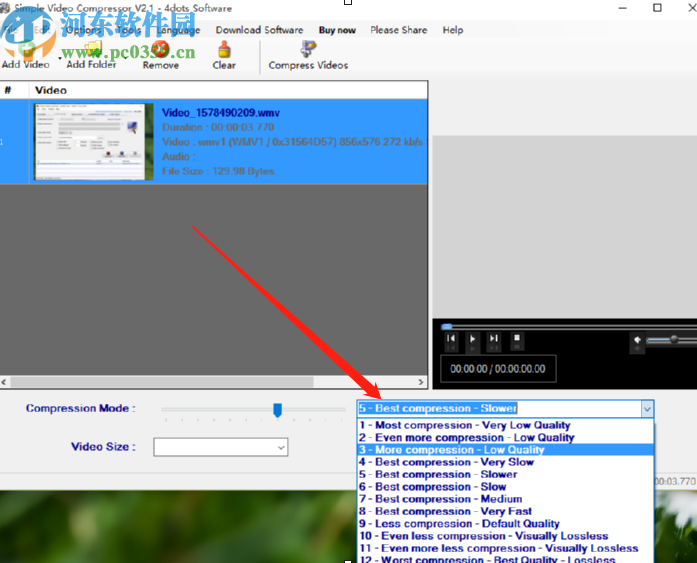Click the Buy now menu item

[337, 30]
